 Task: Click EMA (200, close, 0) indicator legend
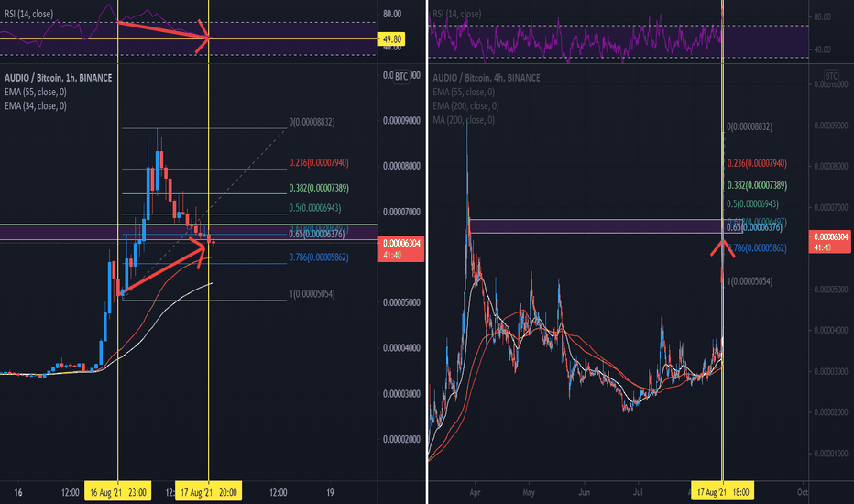465,105
